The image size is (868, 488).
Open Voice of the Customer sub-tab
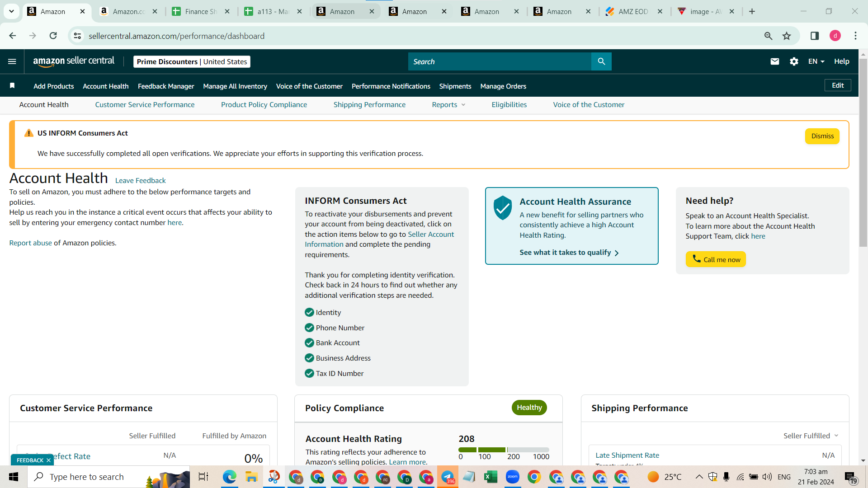click(589, 104)
